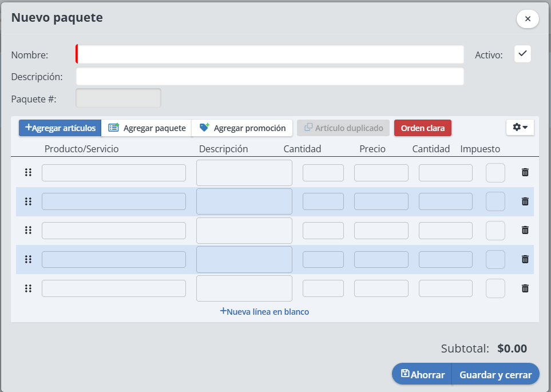Click the Producto/Servicio field in the fourth row

(x=114, y=259)
